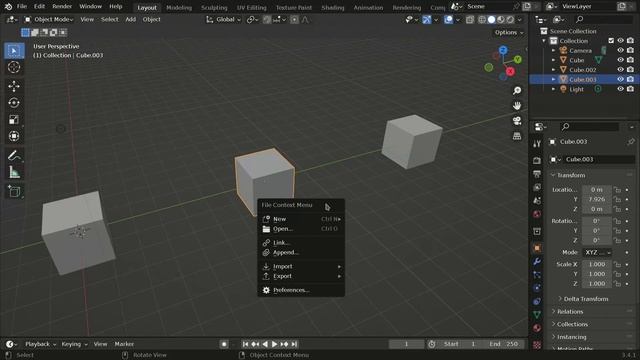Choose New in File Context Menu
Viewport: 640px width, 360px height.
[301, 219]
